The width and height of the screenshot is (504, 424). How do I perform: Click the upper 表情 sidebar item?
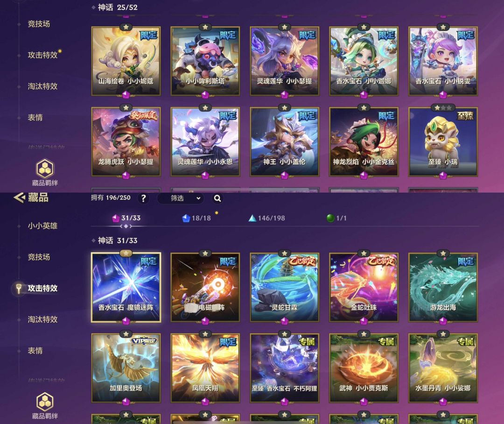(x=35, y=117)
